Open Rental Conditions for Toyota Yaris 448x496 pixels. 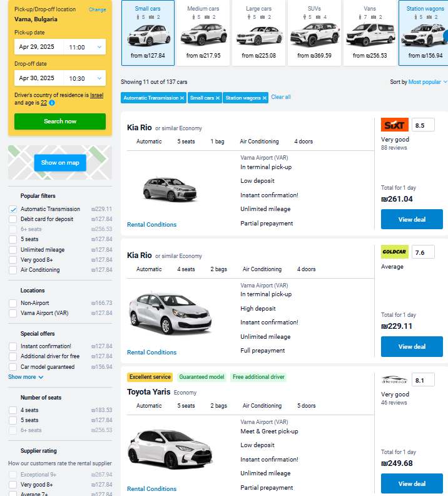(151, 489)
